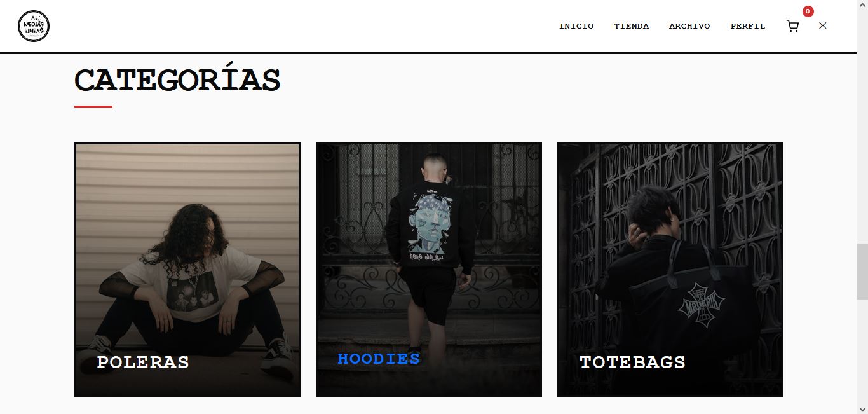Go to the INICIO menu item
Viewport: 868px width, 414px height.
click(x=576, y=26)
